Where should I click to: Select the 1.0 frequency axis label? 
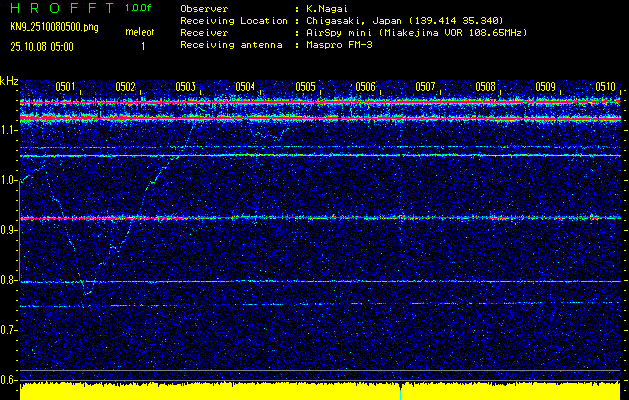pyautogui.click(x=9, y=181)
